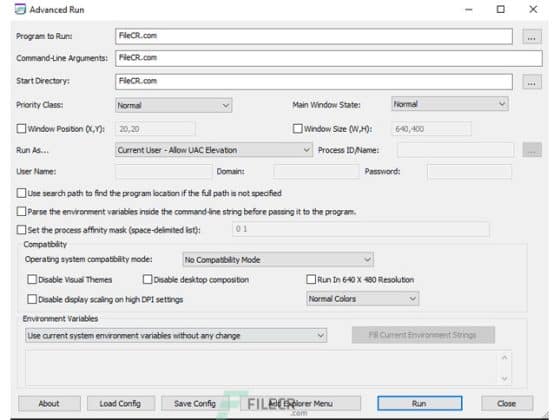Enable the Window Position (X,Y) checkbox

(21, 129)
